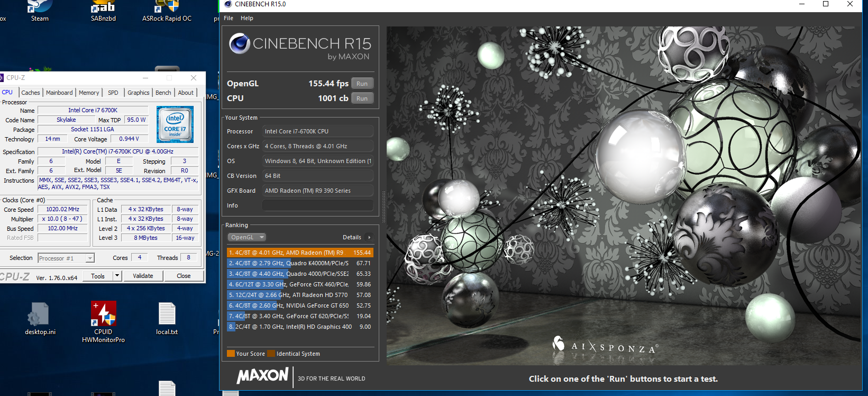The height and width of the screenshot is (396, 868).
Task: Open the local.txt file icon
Action: [x=167, y=318]
